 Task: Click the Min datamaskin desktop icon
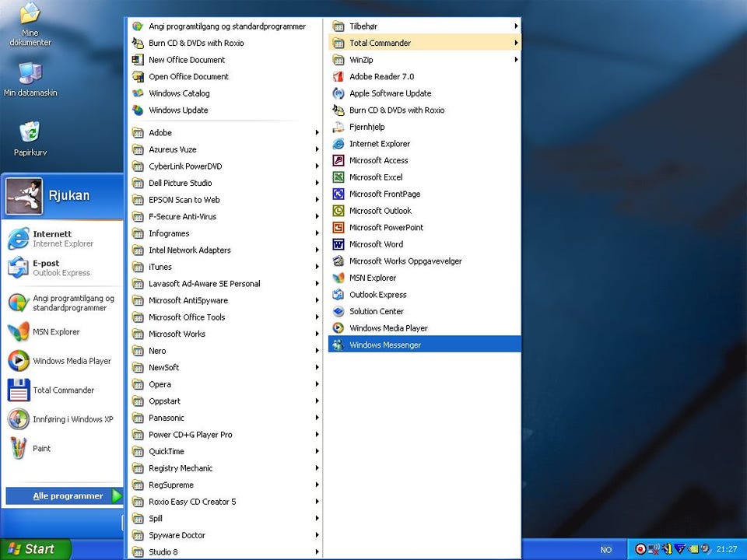(x=30, y=73)
